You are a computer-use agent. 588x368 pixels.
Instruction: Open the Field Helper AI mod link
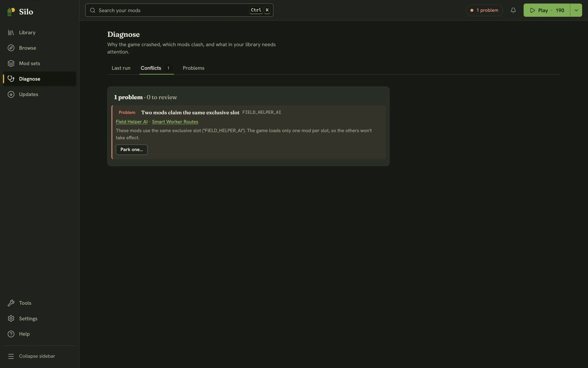(132, 122)
